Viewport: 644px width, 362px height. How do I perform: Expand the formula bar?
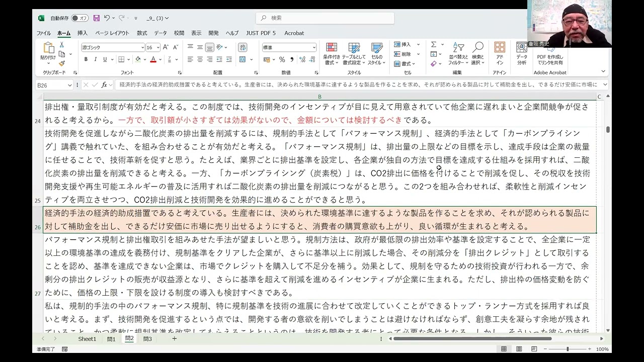coord(604,85)
